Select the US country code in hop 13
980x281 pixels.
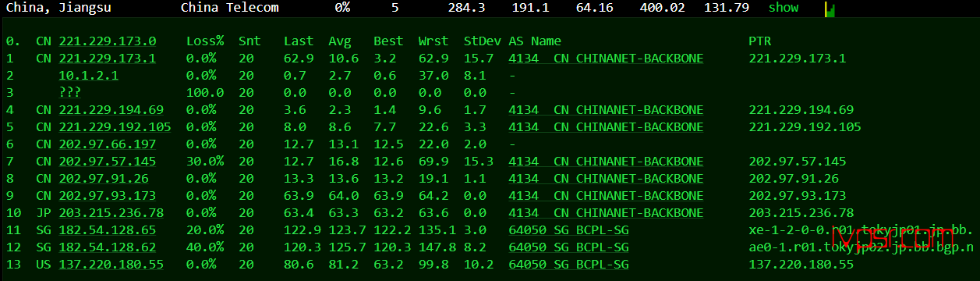point(43,264)
